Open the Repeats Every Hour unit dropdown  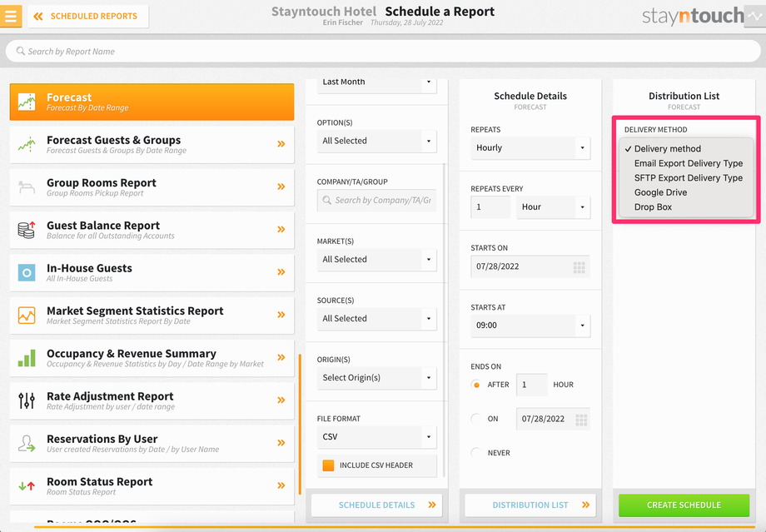pyautogui.click(x=553, y=207)
